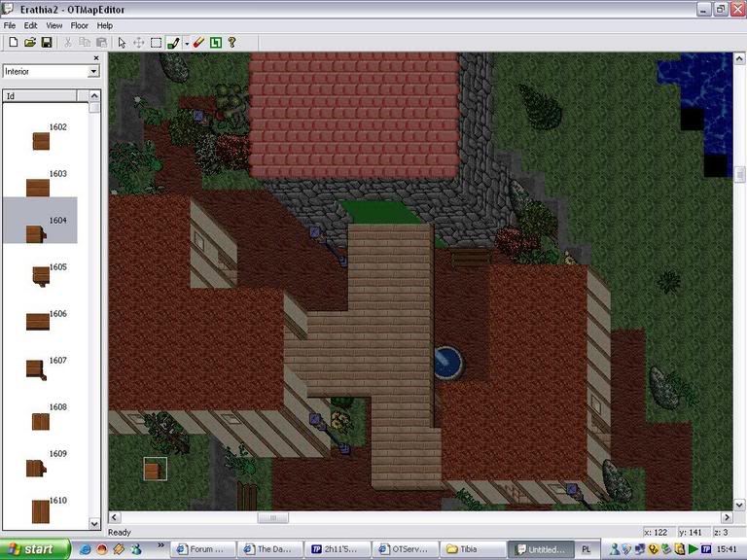Open the Floor menu

(x=79, y=25)
